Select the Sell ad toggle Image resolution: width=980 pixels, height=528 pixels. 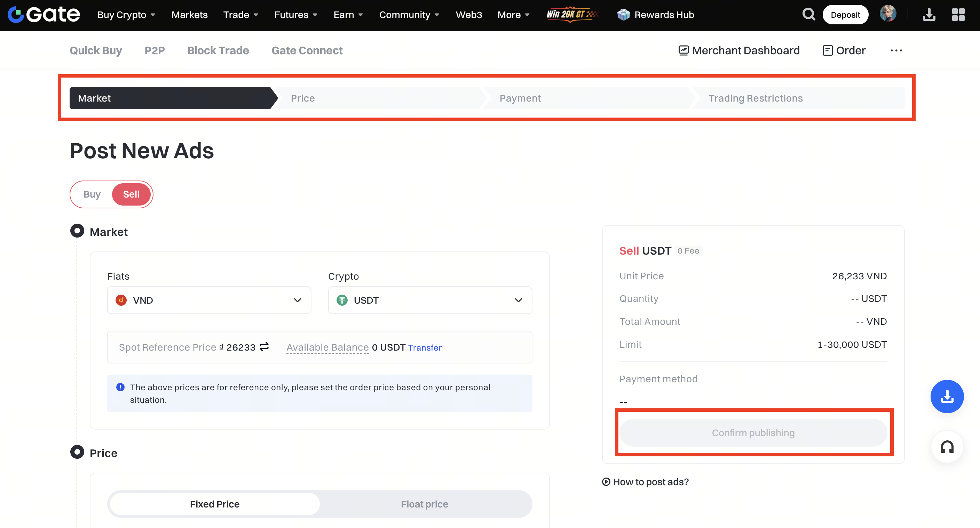tap(131, 194)
